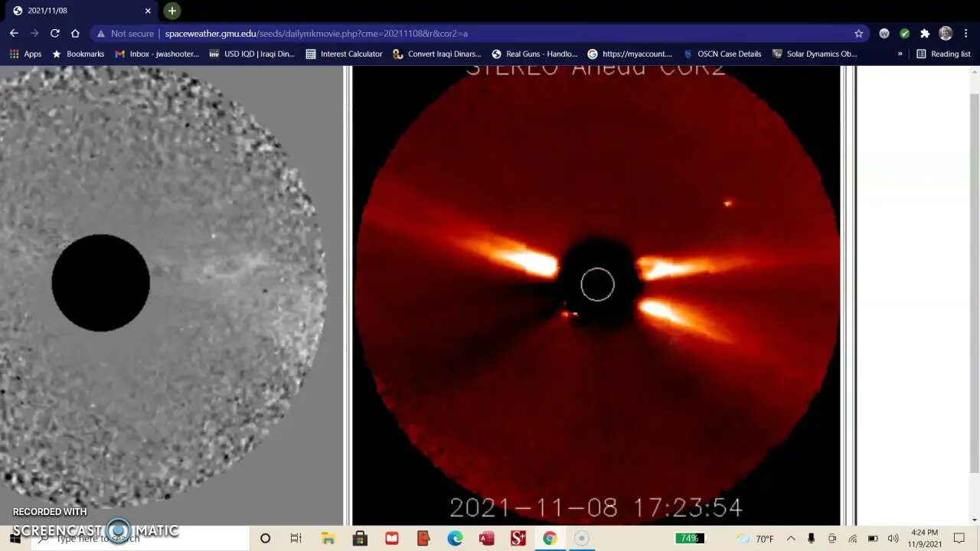Open the Real Guns - Handlo bookmark
This screenshot has width=980, height=551.
point(534,54)
